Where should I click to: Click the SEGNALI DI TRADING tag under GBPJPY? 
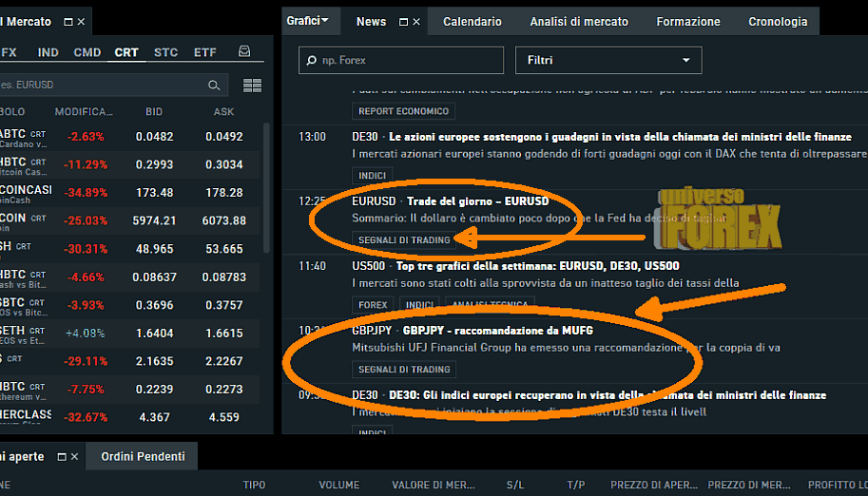coord(404,369)
